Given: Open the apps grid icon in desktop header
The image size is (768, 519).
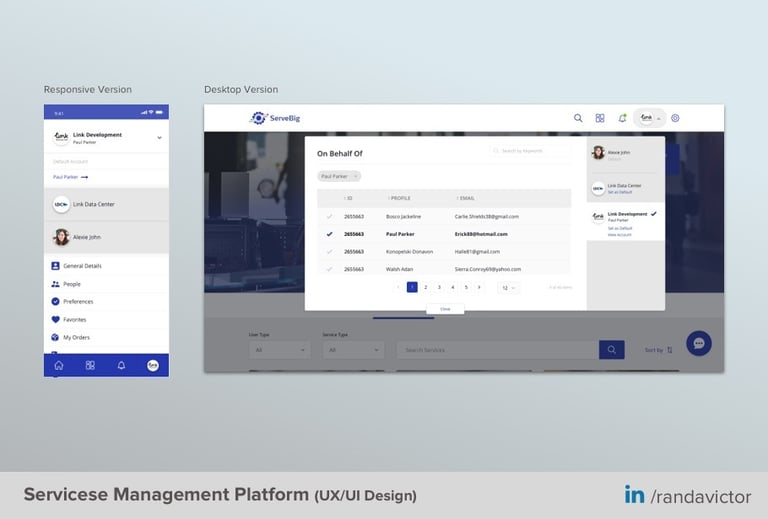Looking at the screenshot, I should point(600,118).
